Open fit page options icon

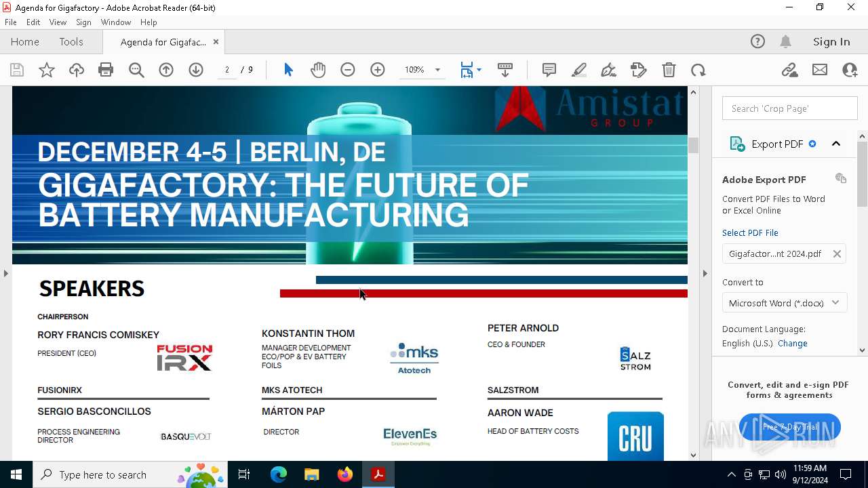[471, 70]
